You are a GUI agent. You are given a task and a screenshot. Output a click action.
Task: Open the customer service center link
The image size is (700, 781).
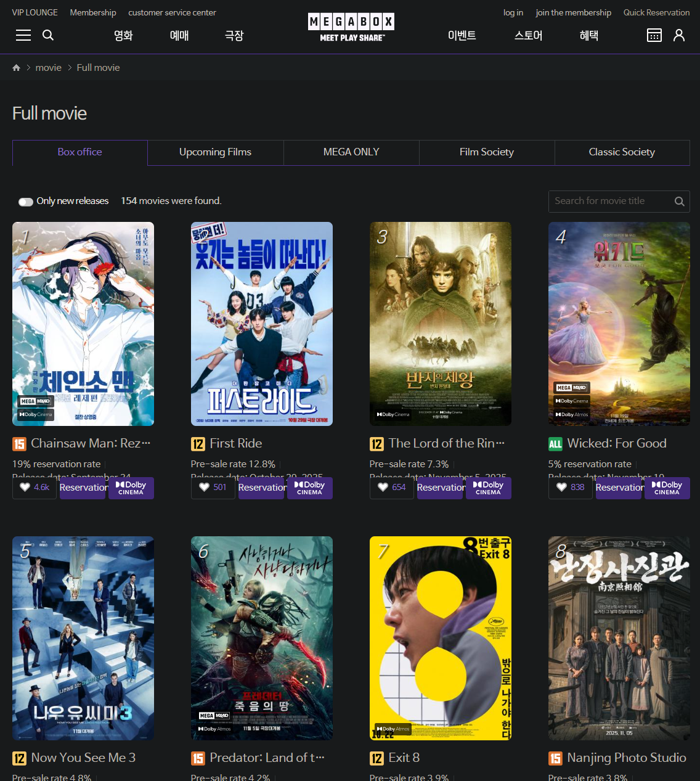tap(172, 12)
